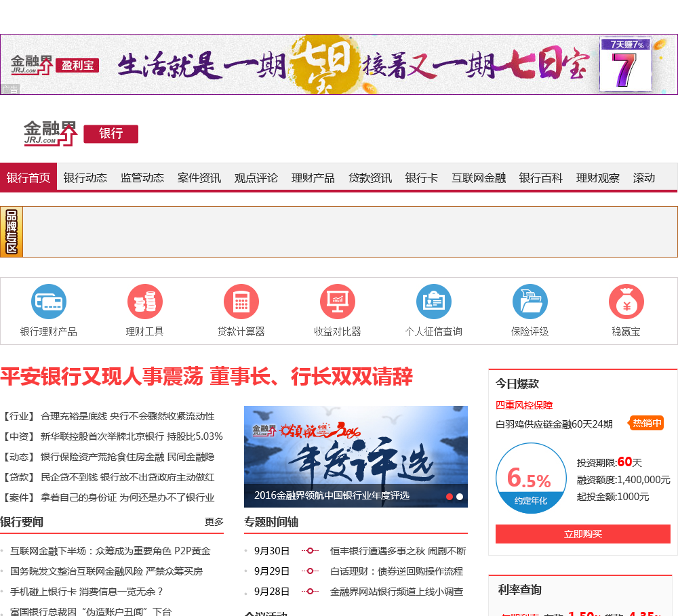
Task: Click 更多 beside 银行要闻
Action: [214, 522]
